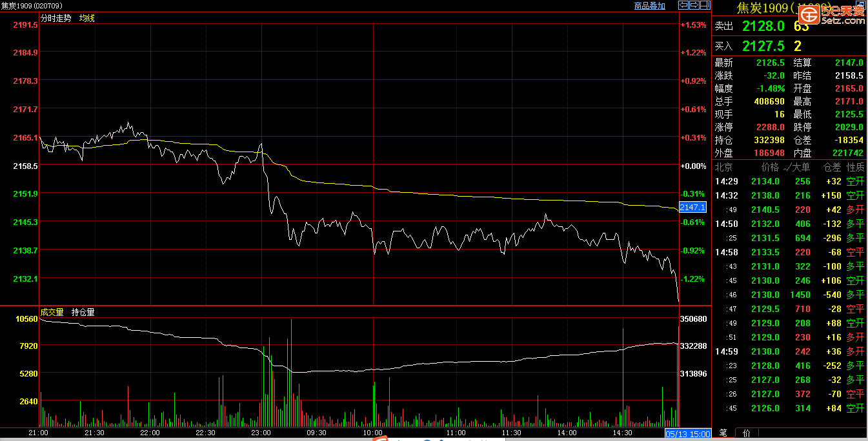The height and width of the screenshot is (441, 868).
Task: Select the 14:32 tick row at 2138.0
Action: pyautogui.click(x=789, y=195)
